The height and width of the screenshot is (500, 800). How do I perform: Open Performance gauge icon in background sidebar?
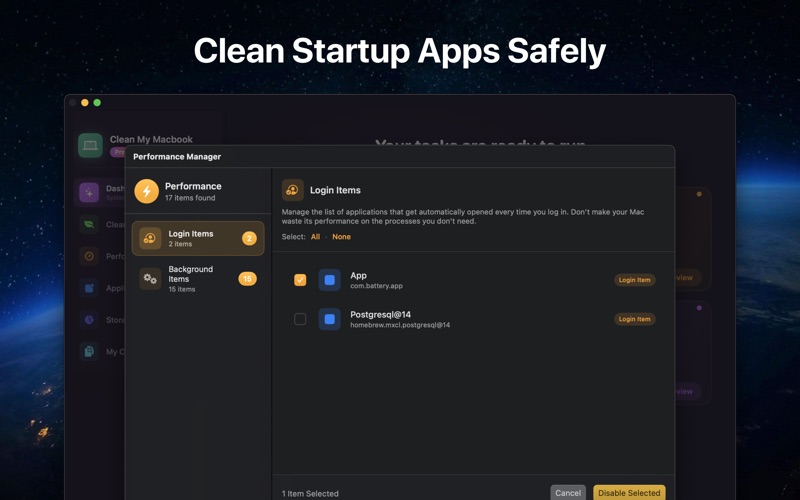coord(89,256)
